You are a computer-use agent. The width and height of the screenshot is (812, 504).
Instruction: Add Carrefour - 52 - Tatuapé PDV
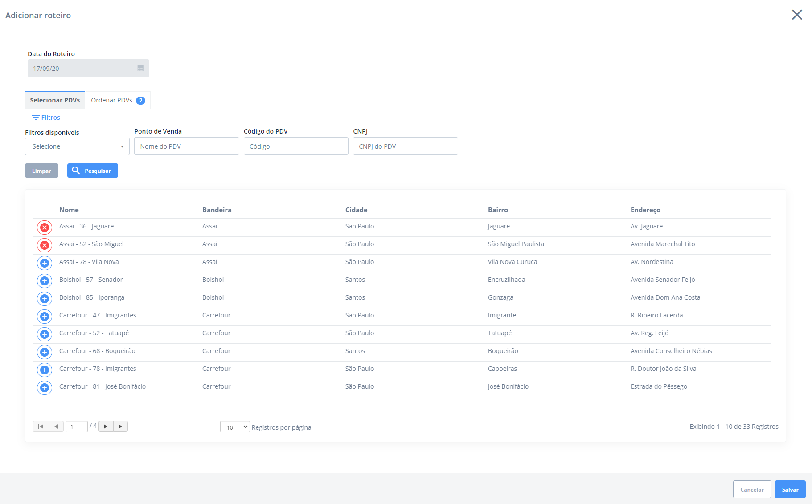tap(45, 334)
